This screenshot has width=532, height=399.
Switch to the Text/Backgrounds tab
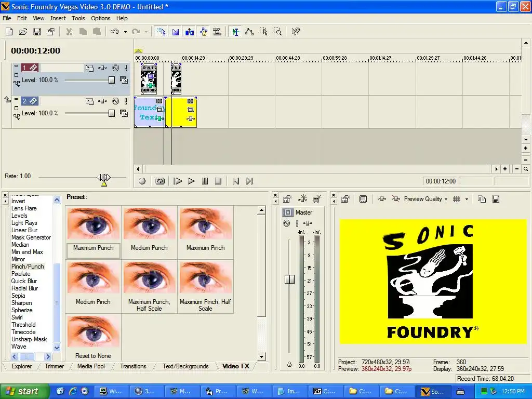click(x=185, y=366)
